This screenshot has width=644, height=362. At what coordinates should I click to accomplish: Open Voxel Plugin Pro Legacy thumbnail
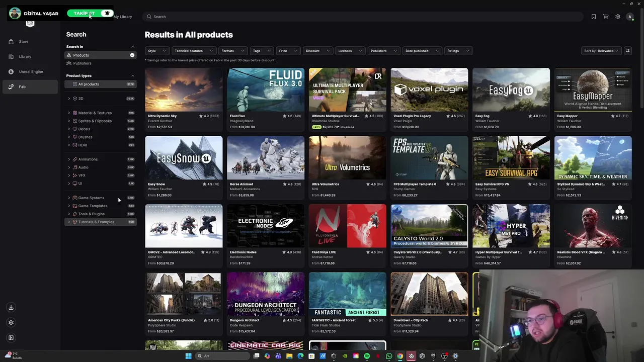(x=429, y=90)
